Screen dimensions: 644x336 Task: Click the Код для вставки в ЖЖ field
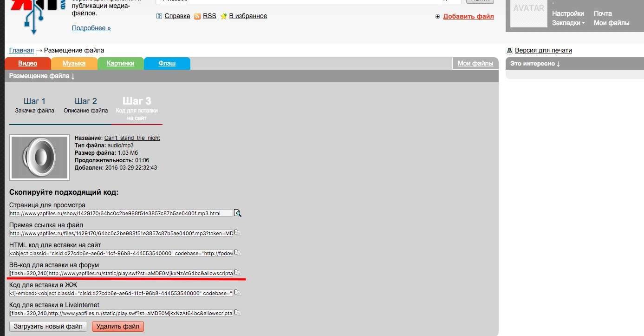(121, 293)
